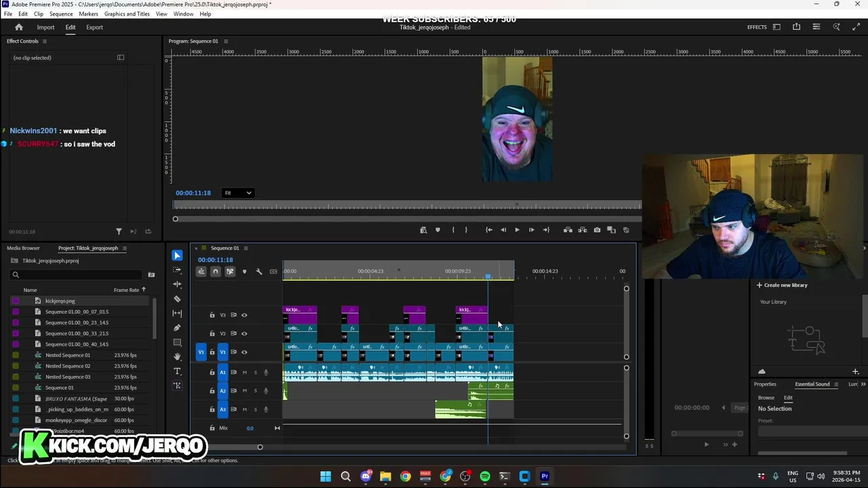The image size is (868, 488).
Task: Add marker in timeline toolbar
Action: [244, 272]
